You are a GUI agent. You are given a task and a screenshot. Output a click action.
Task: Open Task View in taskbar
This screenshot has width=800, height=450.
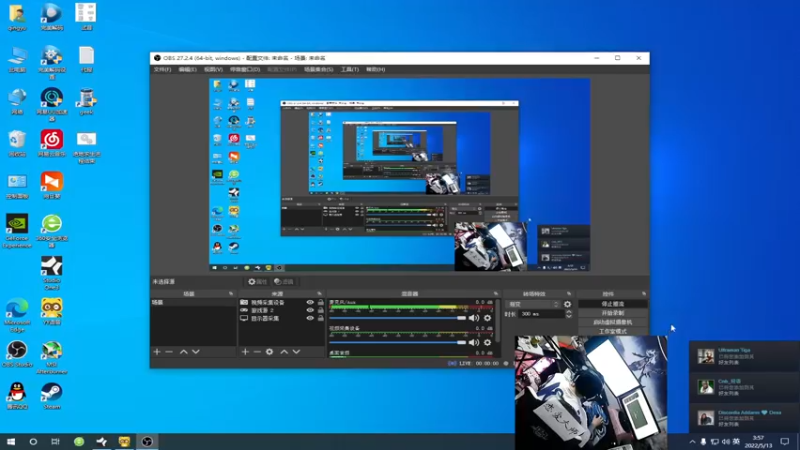[56, 441]
